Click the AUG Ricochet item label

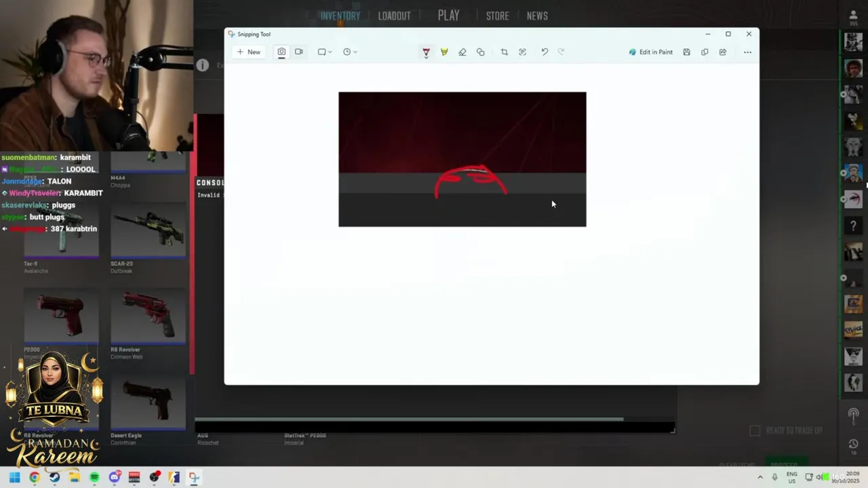208,439
